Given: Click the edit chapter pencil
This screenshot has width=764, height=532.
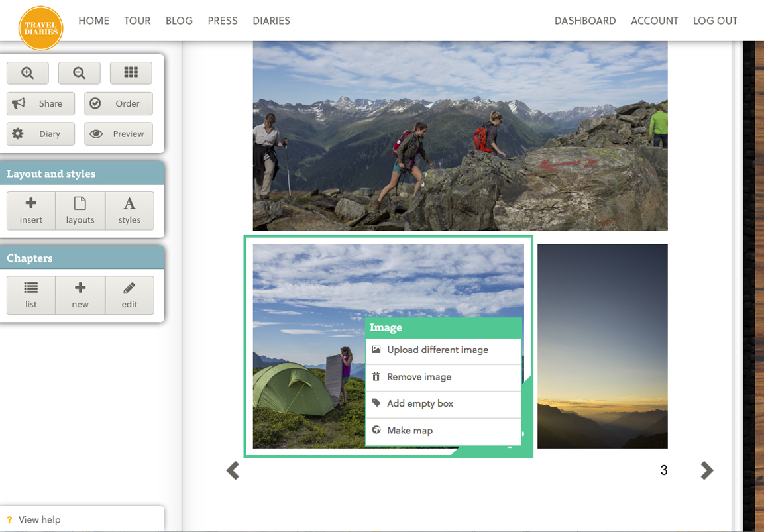Looking at the screenshot, I should [130, 295].
